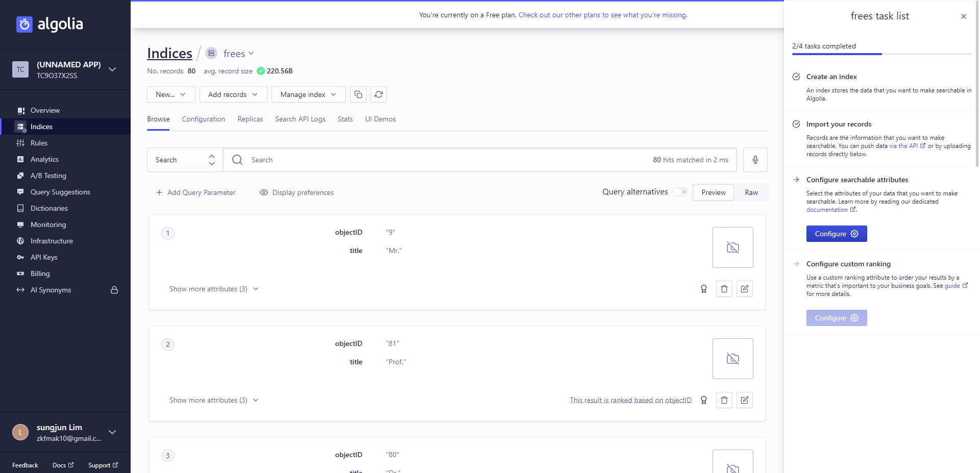Select Indices in the left sidebar

(65, 127)
